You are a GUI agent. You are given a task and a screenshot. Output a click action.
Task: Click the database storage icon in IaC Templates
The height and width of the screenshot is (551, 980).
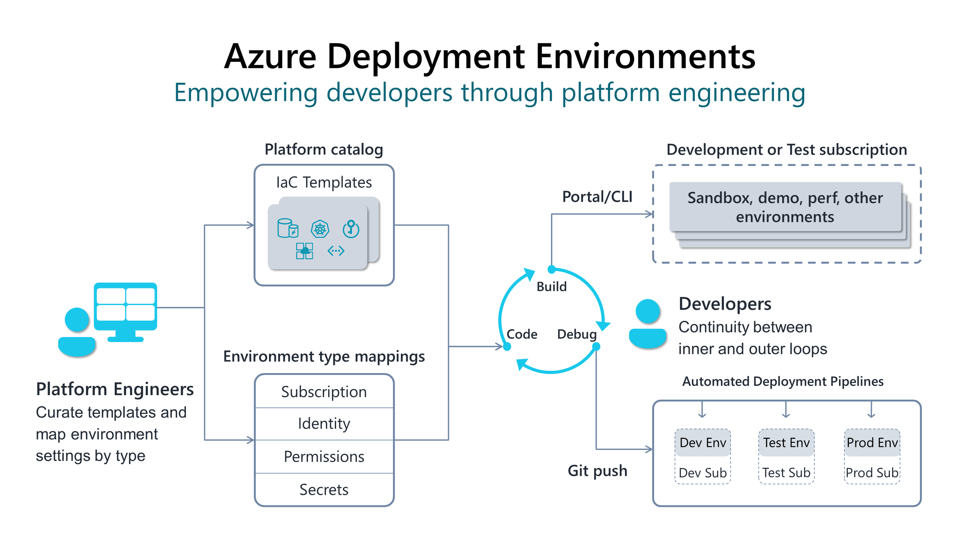[288, 228]
